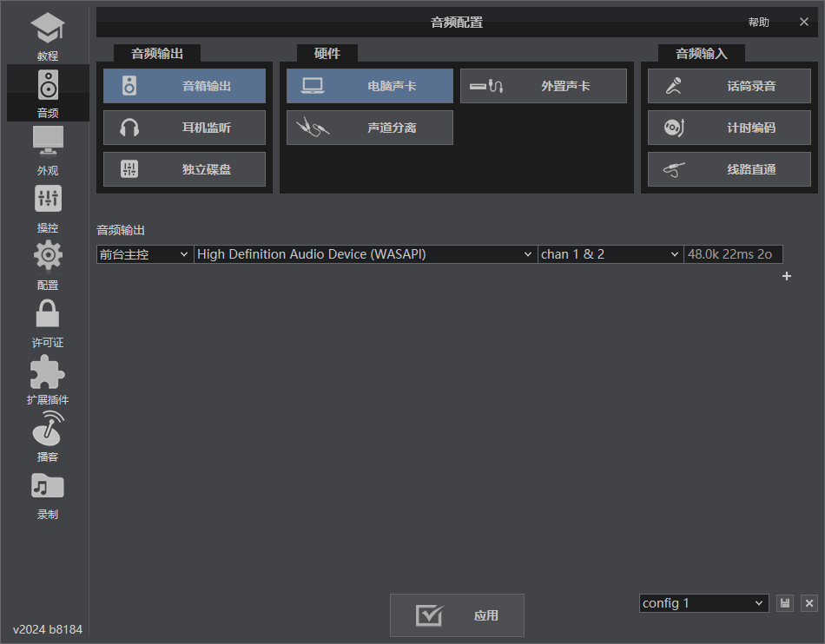Viewport: 825px width, 644px height.
Task: Open the 播客 broadcast section
Action: click(48, 437)
